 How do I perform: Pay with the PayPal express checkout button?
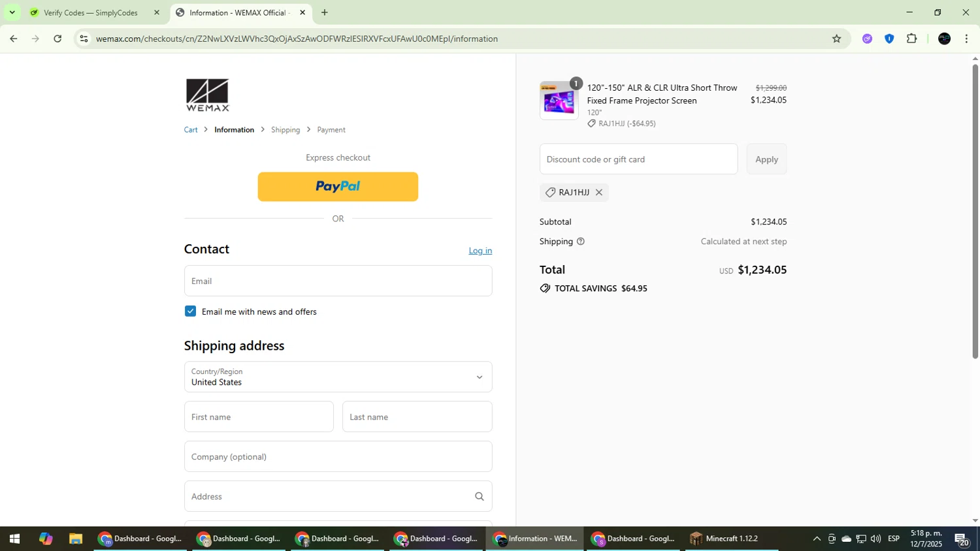(x=338, y=187)
